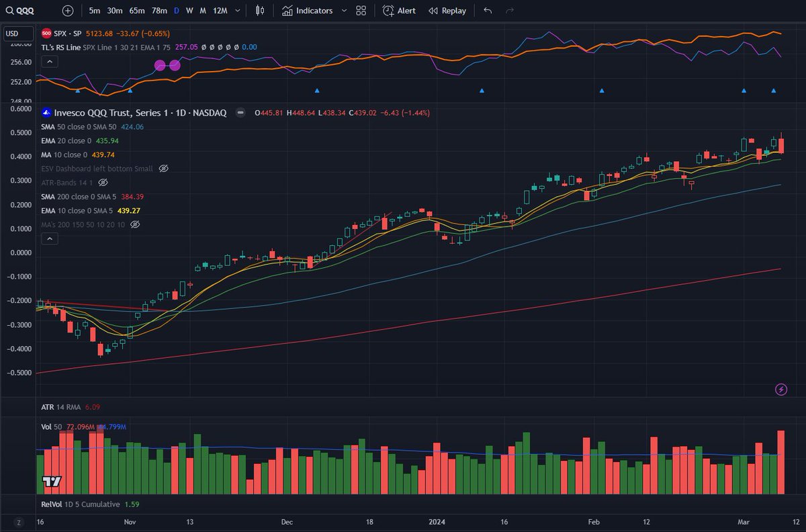Click the Invesco QQQ Trust title text
The width and height of the screenshot is (806, 532).
[140, 113]
